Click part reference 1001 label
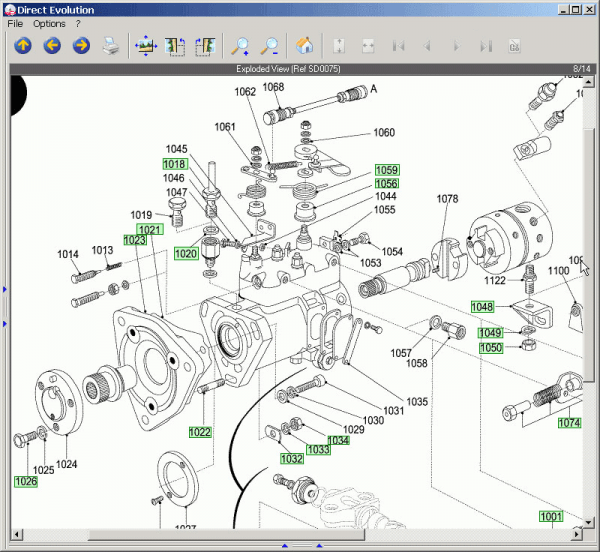This screenshot has width=600, height=552. point(551,517)
